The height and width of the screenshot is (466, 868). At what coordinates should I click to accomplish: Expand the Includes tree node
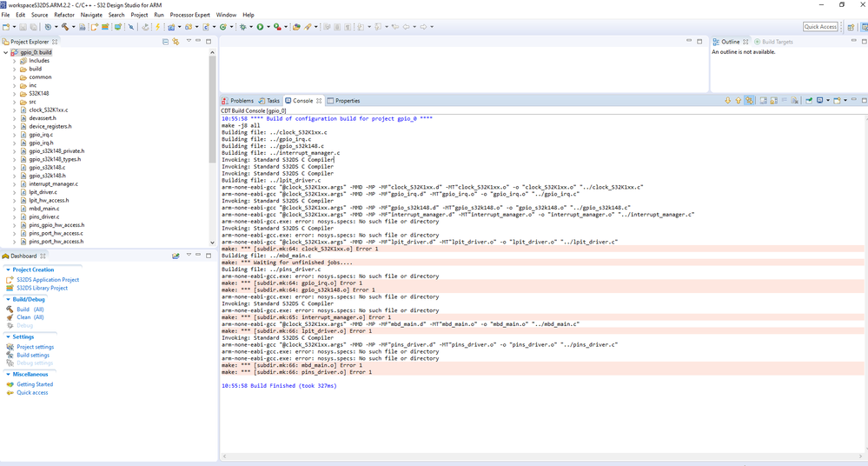click(15, 60)
